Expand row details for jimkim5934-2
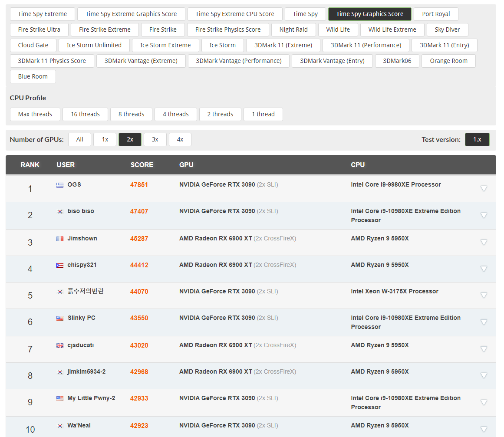The image size is (504, 437). [484, 375]
